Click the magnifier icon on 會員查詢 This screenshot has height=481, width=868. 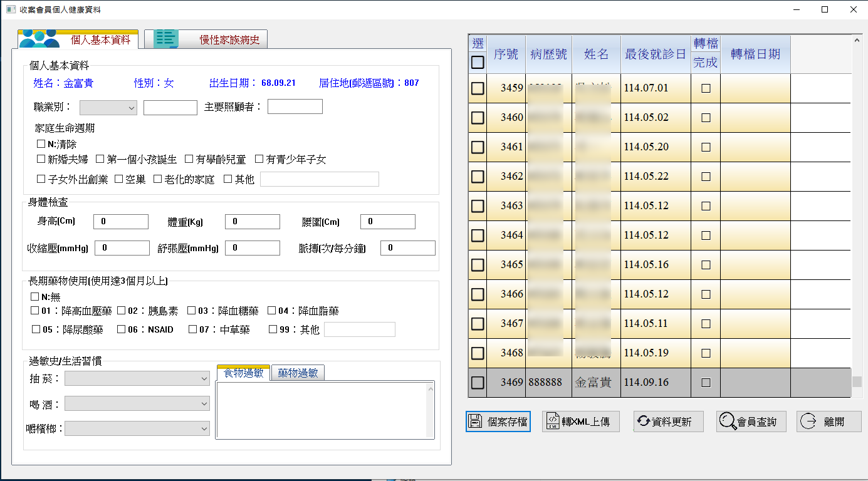click(727, 422)
